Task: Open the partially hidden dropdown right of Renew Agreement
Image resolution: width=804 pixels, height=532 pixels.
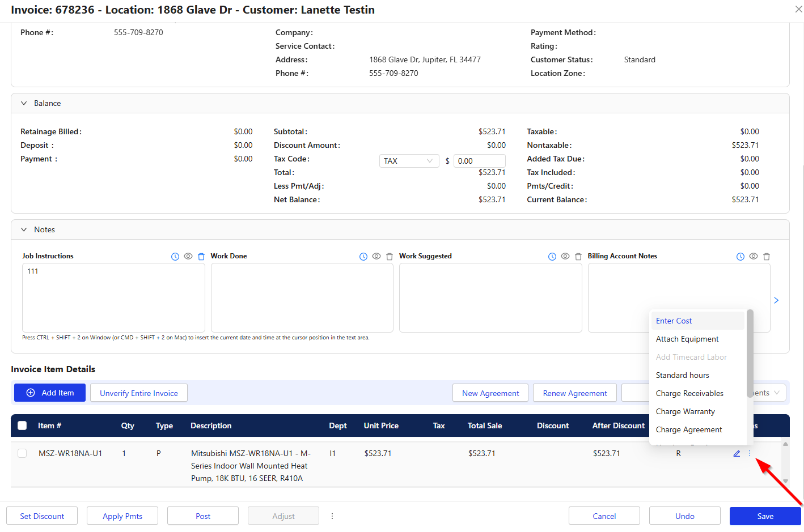Action: pos(769,393)
